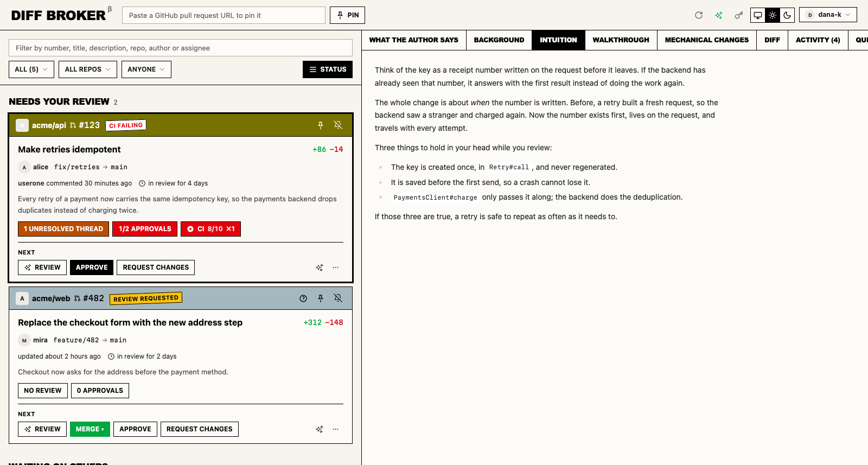This screenshot has height=465, width=868.
Task: Mute notifications for acme/web #482
Action: coord(338,298)
